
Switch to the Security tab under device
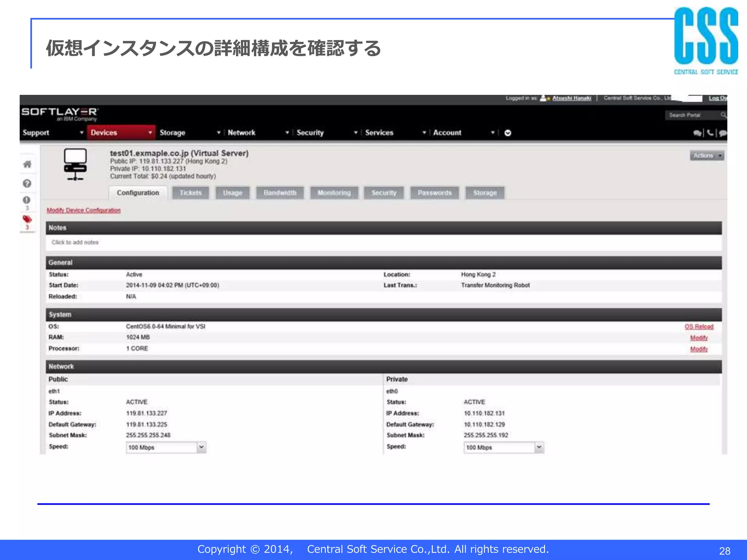(384, 193)
